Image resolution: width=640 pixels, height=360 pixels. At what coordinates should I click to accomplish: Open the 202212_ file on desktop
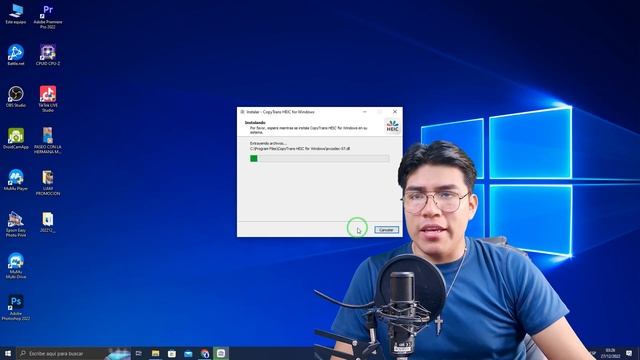click(48, 222)
